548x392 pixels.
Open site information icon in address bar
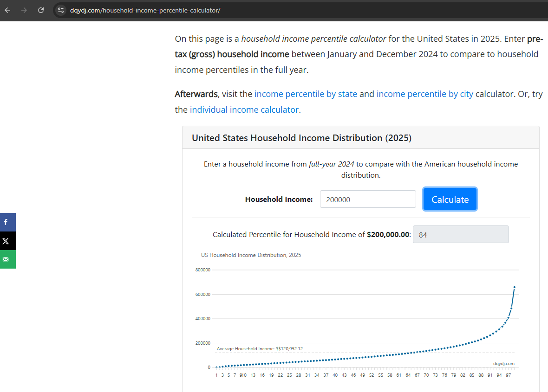tap(61, 10)
